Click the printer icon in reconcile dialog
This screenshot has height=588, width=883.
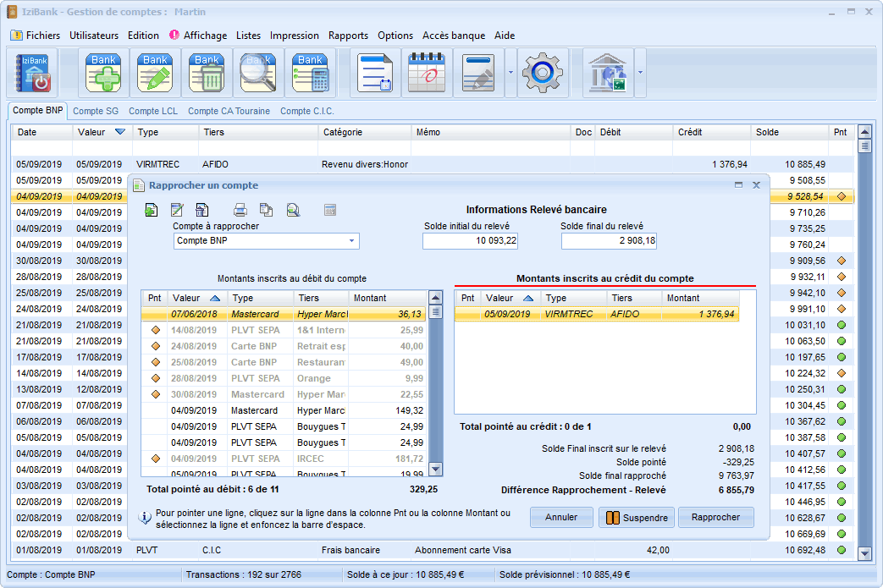coord(240,210)
